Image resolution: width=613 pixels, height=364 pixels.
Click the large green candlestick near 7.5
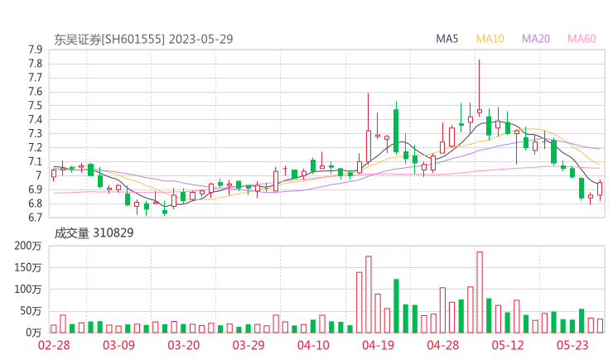pyautogui.click(x=396, y=128)
